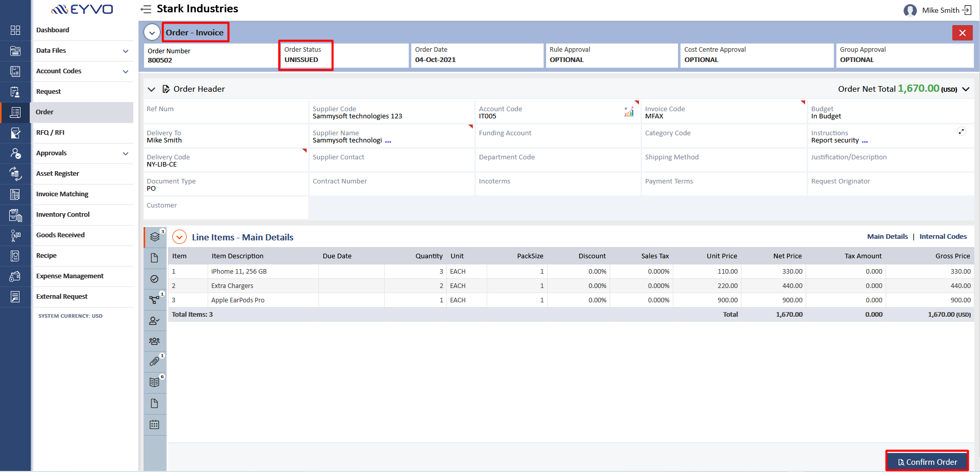Open RFQ / RFI from sidebar menu
The width and height of the screenshot is (980, 472).
click(x=50, y=133)
